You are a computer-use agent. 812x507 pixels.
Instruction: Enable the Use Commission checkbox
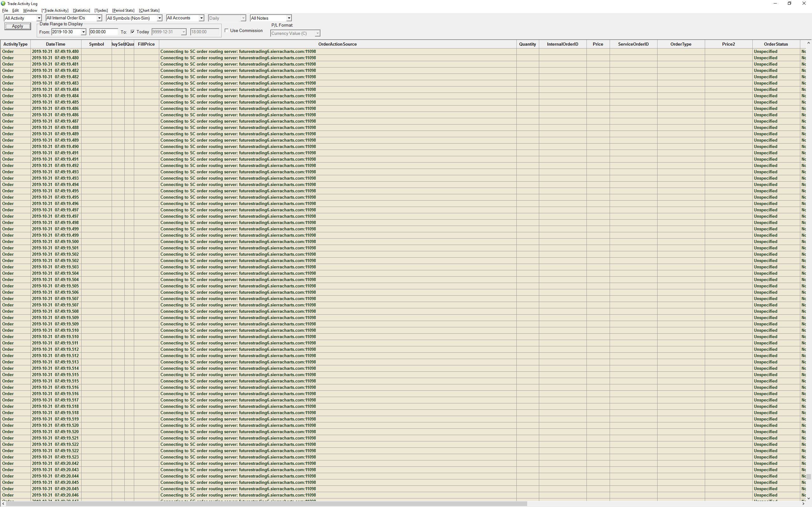click(227, 30)
